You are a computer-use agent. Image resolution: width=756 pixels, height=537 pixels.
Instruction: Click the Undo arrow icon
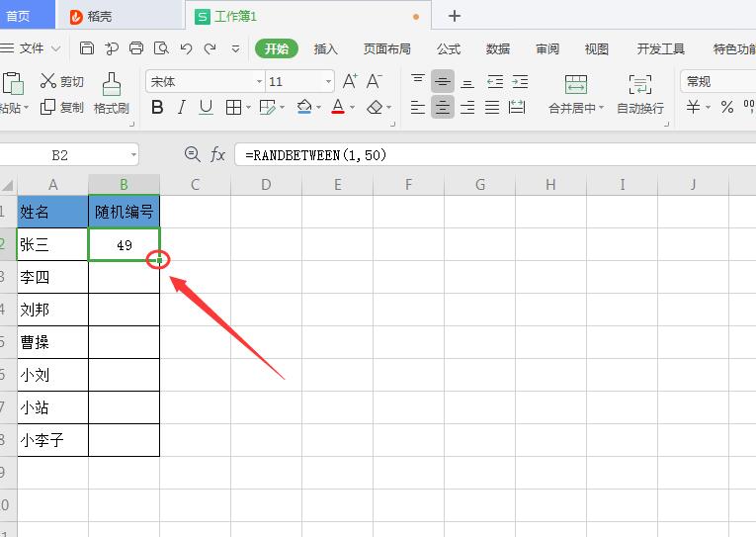click(x=186, y=48)
